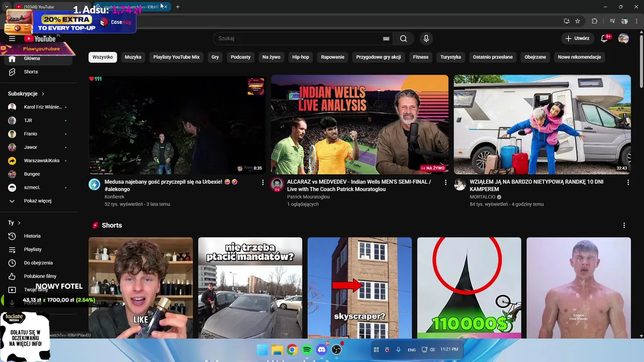Expand Pokaż więcej subscriptions
This screenshot has width=644, height=362.
click(x=39, y=201)
